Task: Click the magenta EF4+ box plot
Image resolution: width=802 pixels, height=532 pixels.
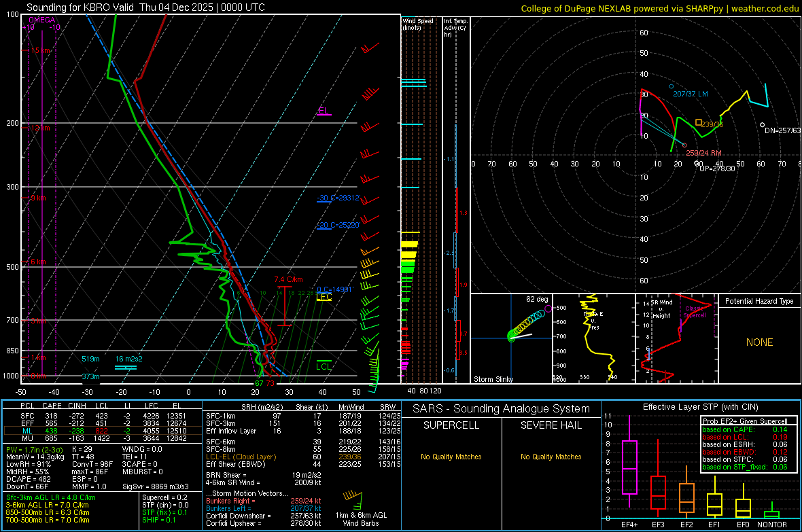Action: click(x=629, y=461)
